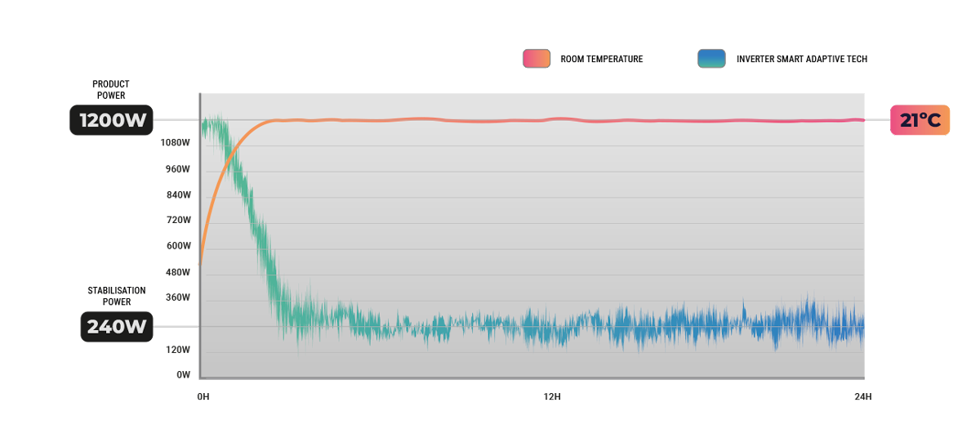The width and height of the screenshot is (980, 447).
Task: Click the 24H time axis marker
Action: [x=862, y=397]
